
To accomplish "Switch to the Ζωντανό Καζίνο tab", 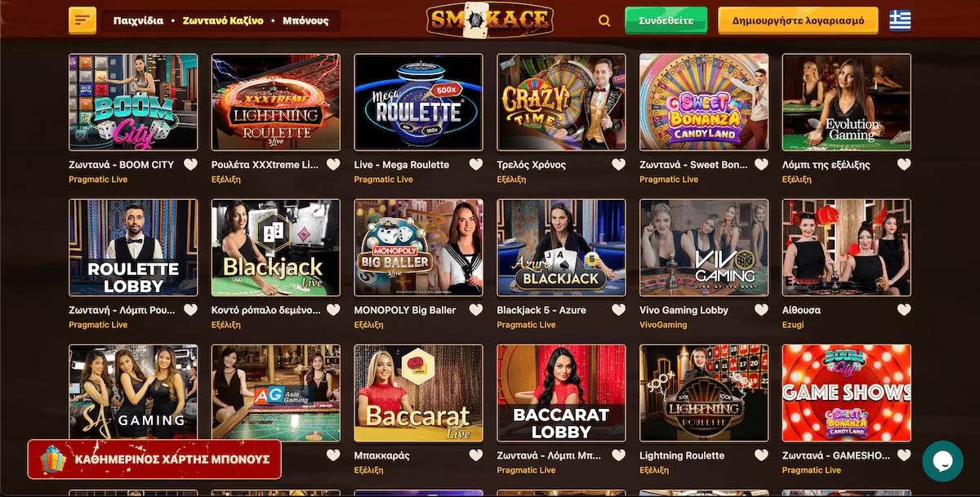I will pos(223,20).
